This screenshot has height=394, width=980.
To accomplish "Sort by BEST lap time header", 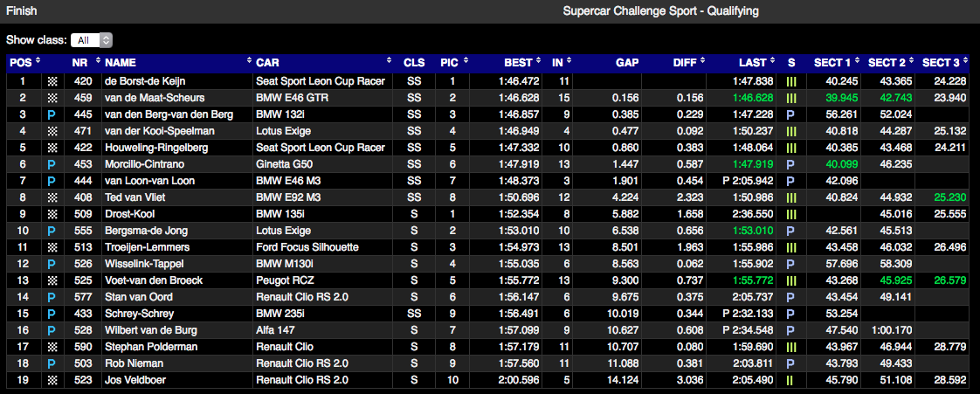I will [517, 63].
